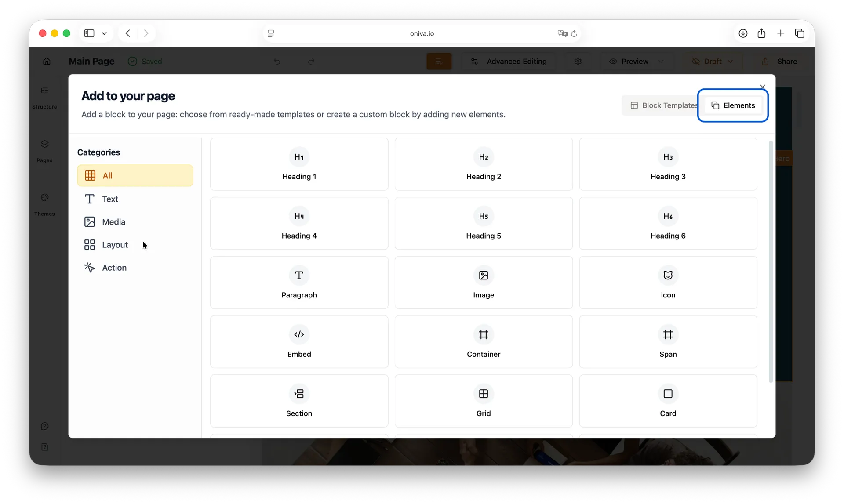Open the Structure panel
Image resolution: width=844 pixels, height=504 pixels.
pos(44,98)
